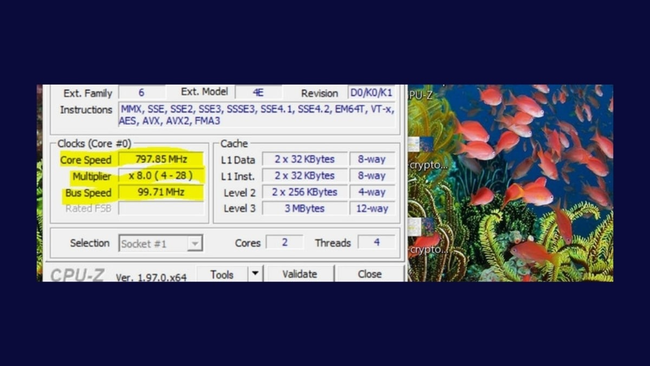Click the Multiplier label
This screenshot has width=650, height=366.
(x=92, y=176)
